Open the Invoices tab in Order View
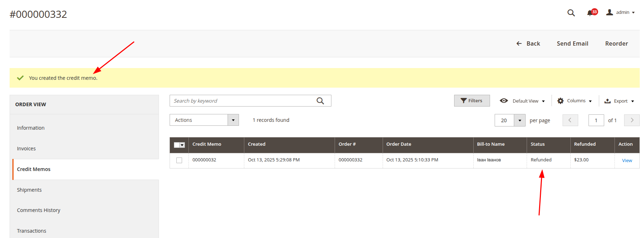 coord(26,149)
